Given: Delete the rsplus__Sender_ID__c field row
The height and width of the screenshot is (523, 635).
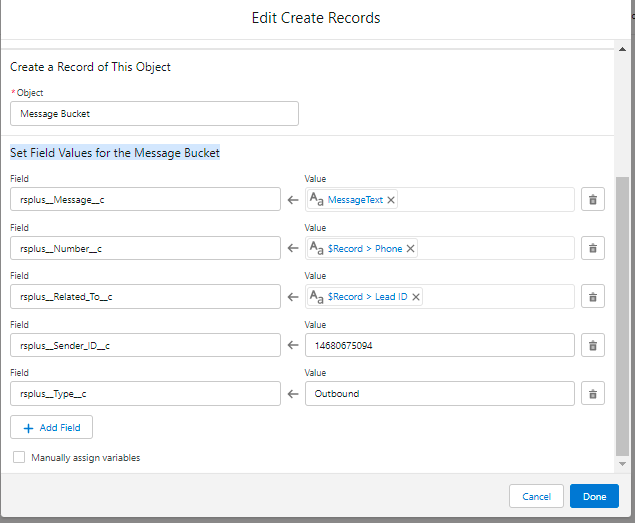Looking at the screenshot, I should pyautogui.click(x=592, y=345).
